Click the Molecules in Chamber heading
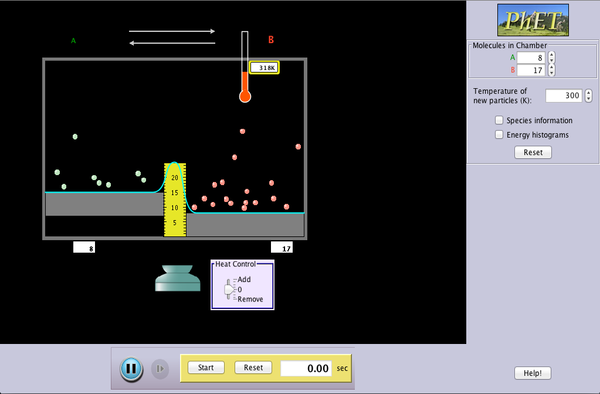600x394 pixels. (510, 45)
